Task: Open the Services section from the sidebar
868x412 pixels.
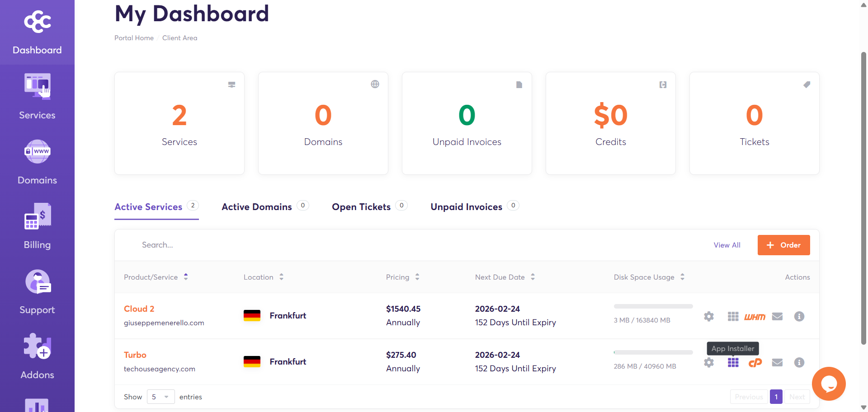Action: tap(37, 96)
